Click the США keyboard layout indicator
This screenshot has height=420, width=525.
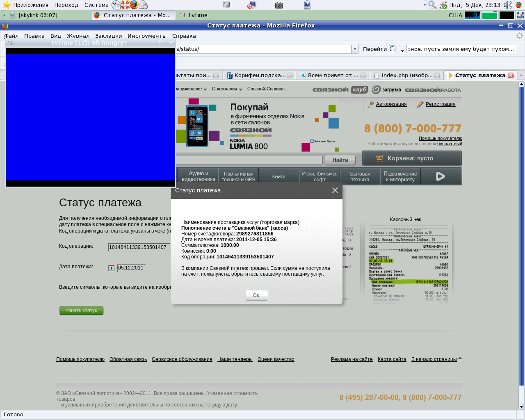(455, 15)
